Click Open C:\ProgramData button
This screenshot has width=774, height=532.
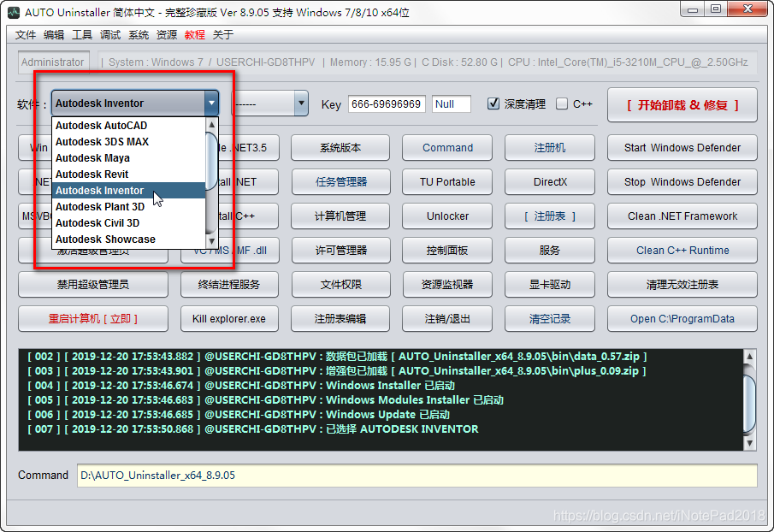682,319
